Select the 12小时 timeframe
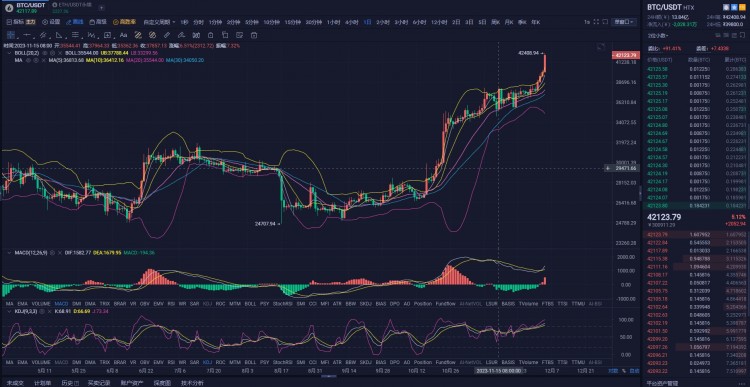The width and height of the screenshot is (750, 387). [439, 22]
